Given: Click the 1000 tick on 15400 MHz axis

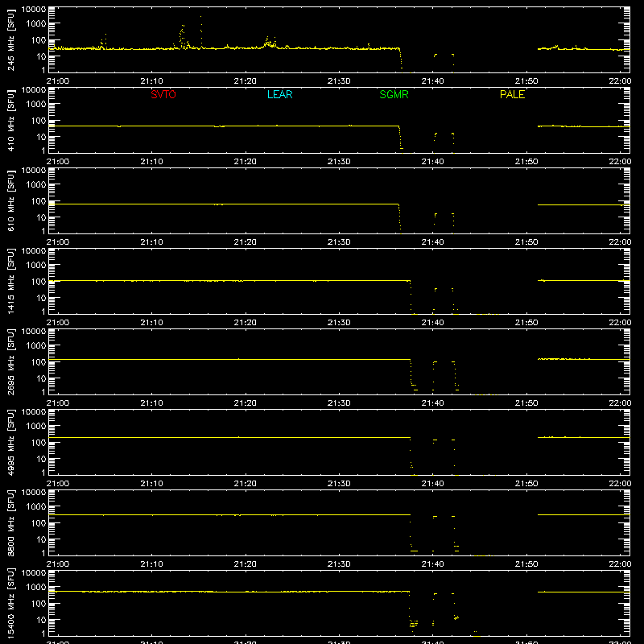Looking at the screenshot, I should (36, 588).
